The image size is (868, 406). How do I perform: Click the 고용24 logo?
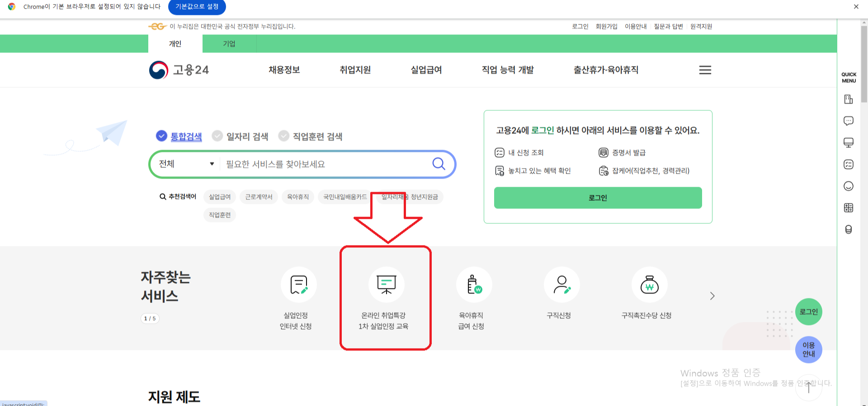click(x=179, y=70)
